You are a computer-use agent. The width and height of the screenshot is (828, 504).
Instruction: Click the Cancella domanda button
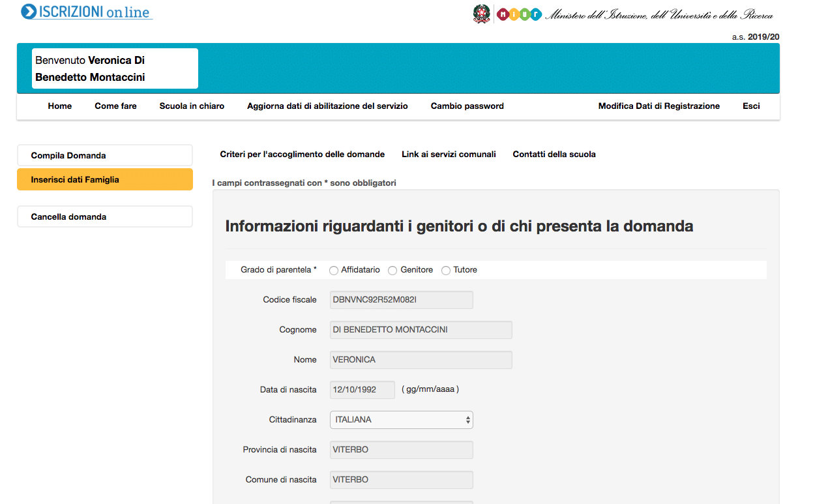point(105,217)
